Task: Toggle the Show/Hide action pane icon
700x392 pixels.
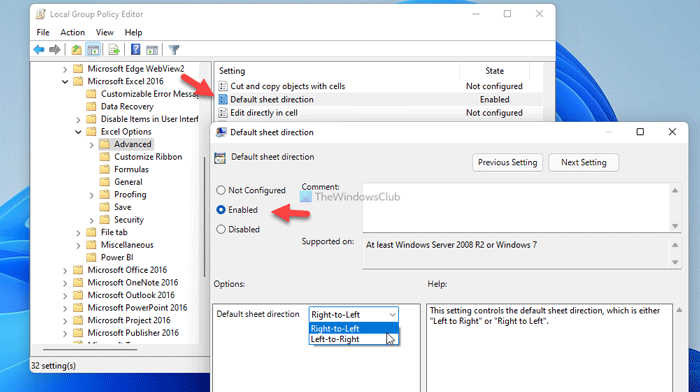Action: tap(152, 50)
